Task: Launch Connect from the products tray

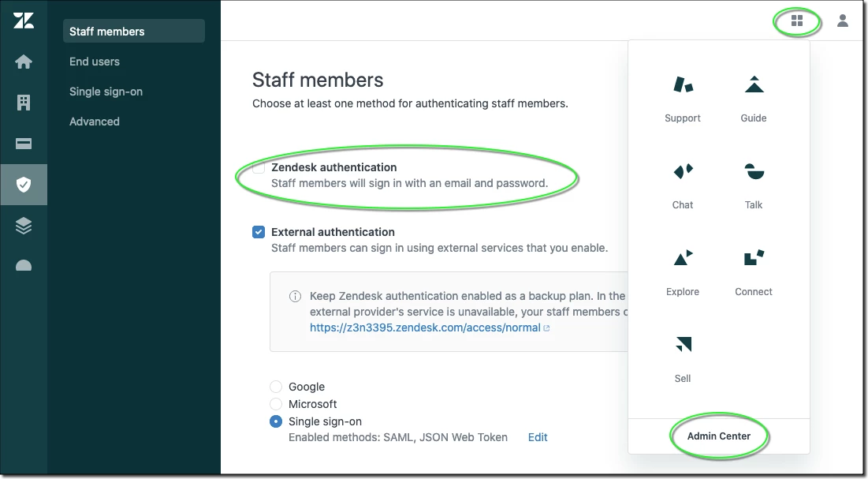Action: [x=754, y=273]
